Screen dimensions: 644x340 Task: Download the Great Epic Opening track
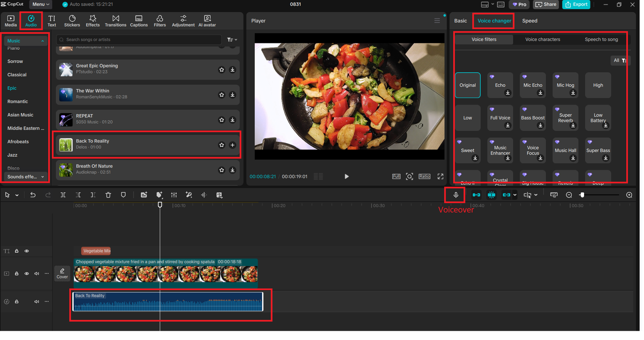click(232, 70)
